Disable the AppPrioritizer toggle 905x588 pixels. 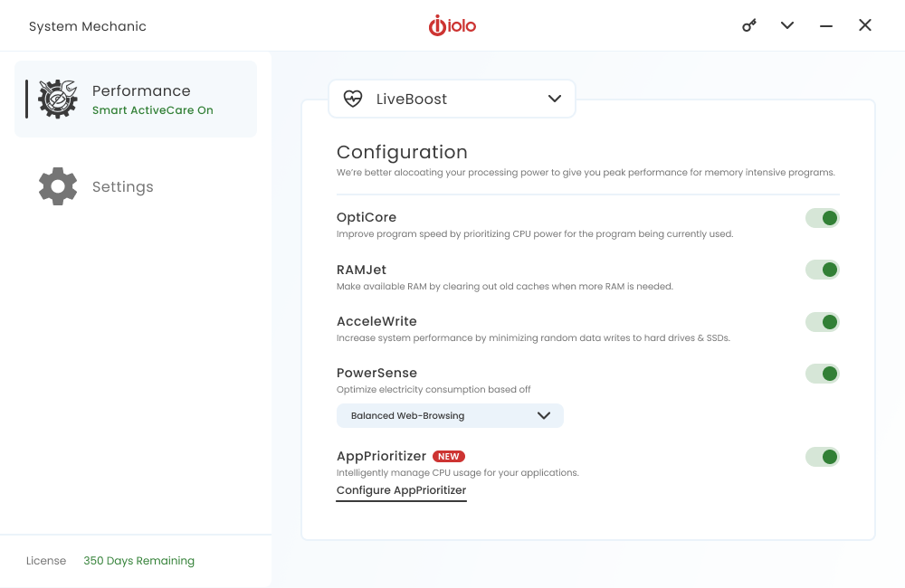(823, 457)
